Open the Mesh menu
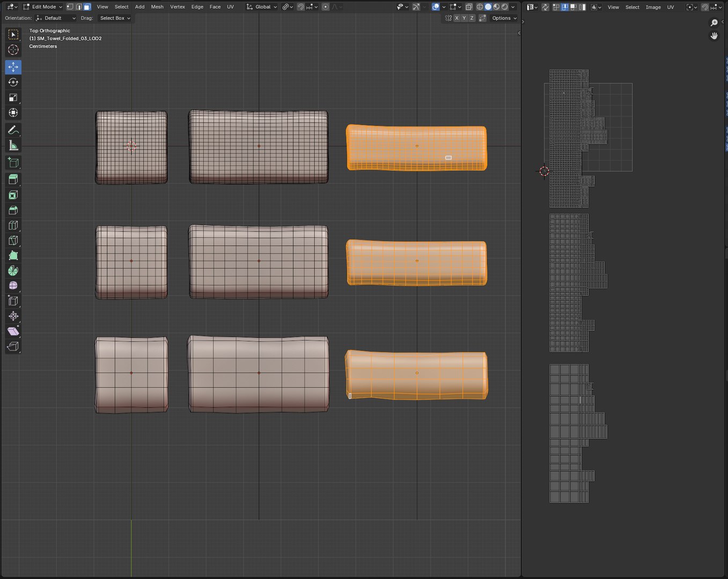This screenshot has height=579, width=728. [157, 7]
